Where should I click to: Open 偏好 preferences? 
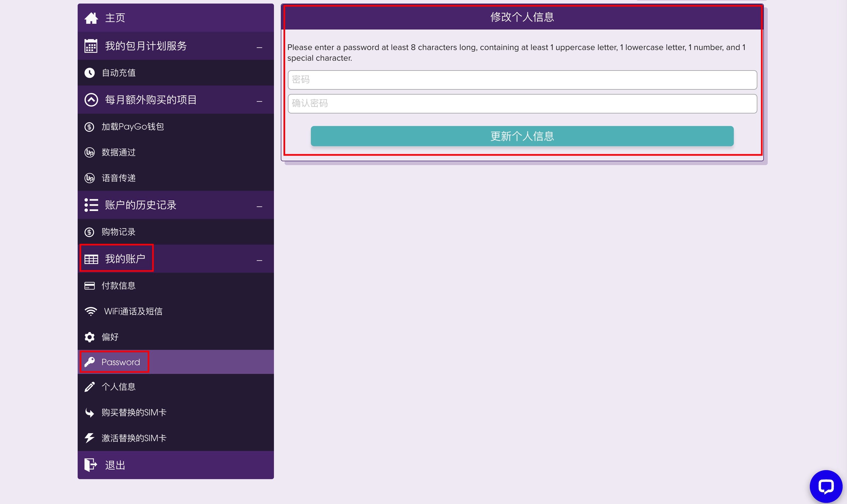176,337
